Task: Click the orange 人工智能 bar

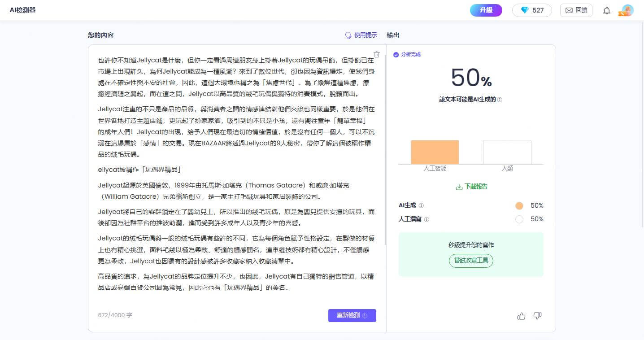Action: click(x=435, y=152)
